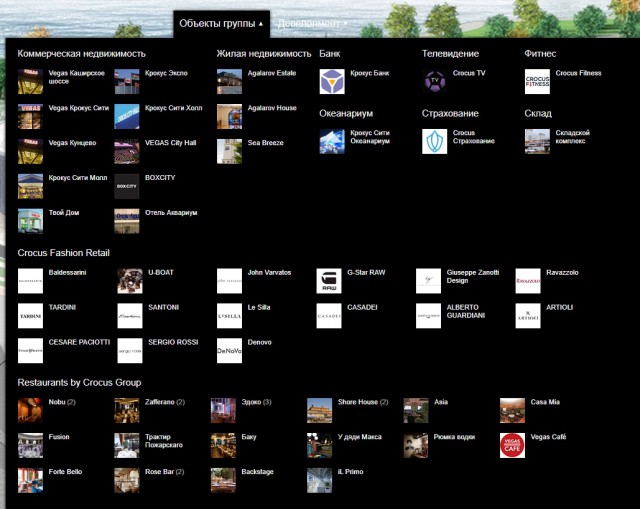Screen dimensions: 640x509
Task: Follow the Shore House (2) link
Action: [x=363, y=402]
